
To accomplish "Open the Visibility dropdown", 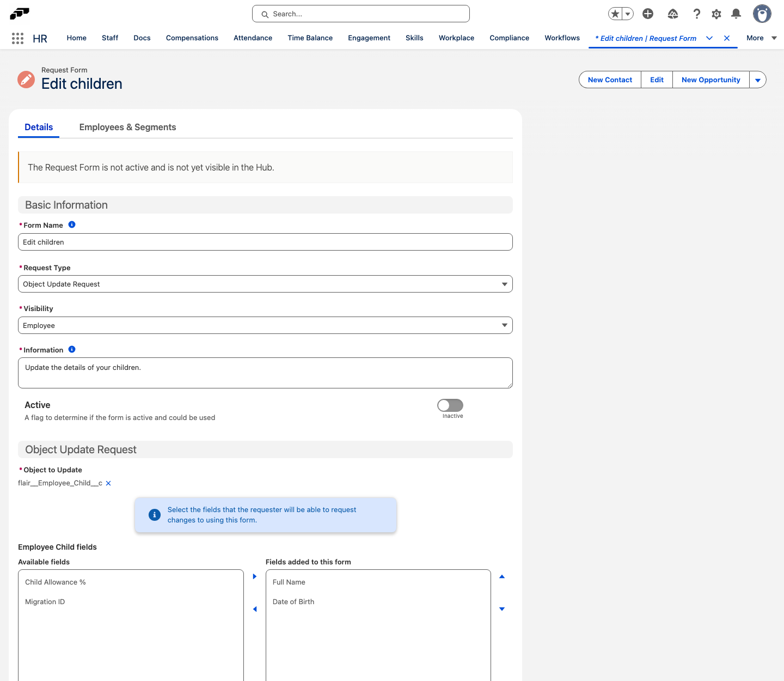I will 265,325.
